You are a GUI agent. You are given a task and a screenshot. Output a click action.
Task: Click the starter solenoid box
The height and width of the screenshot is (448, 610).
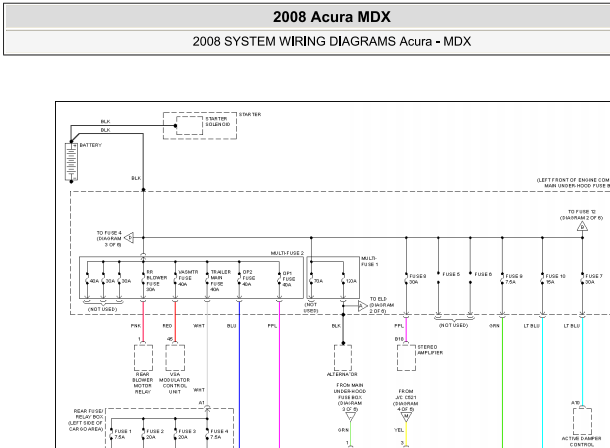[187, 125]
